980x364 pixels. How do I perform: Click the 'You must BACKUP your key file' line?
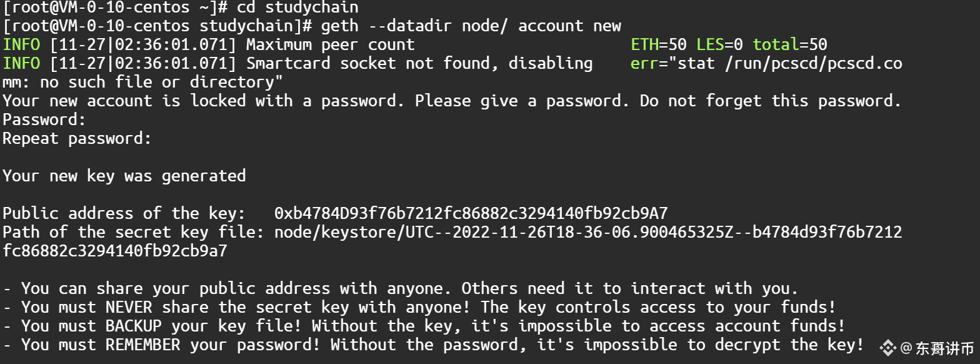coord(424,326)
